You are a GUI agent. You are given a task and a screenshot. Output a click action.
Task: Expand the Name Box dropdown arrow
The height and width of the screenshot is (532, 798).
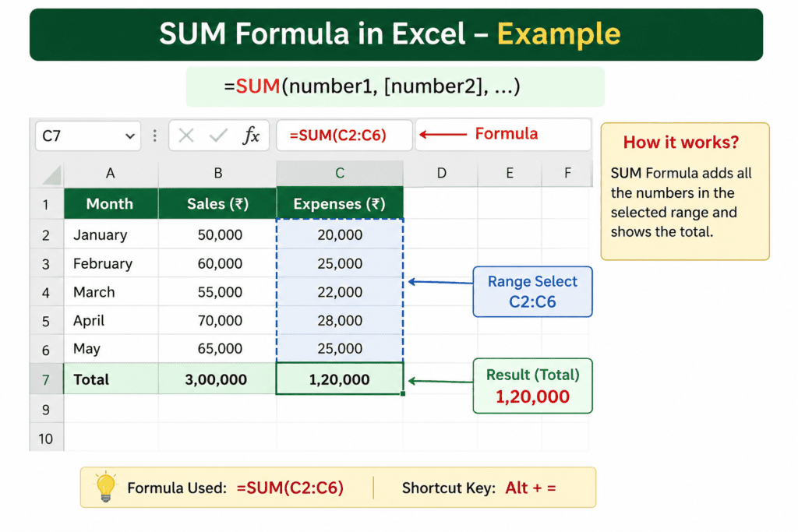(130, 136)
